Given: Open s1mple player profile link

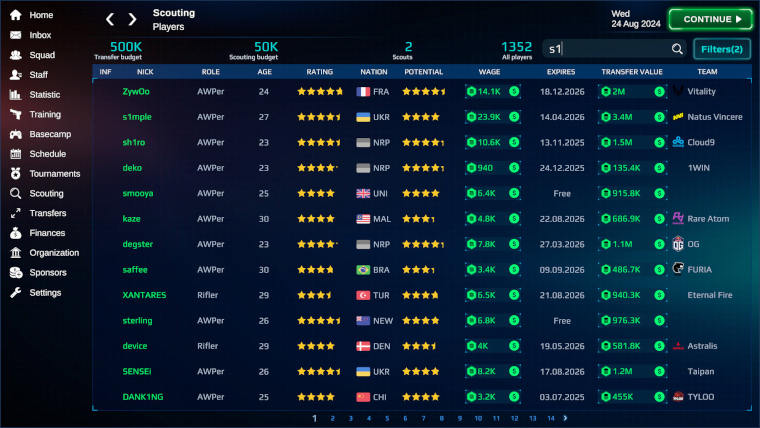Looking at the screenshot, I should tap(138, 117).
